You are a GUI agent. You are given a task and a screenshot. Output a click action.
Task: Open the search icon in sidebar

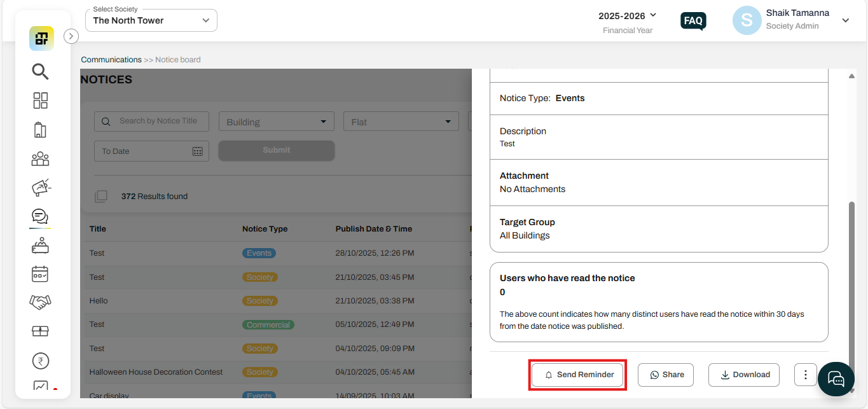(x=41, y=71)
